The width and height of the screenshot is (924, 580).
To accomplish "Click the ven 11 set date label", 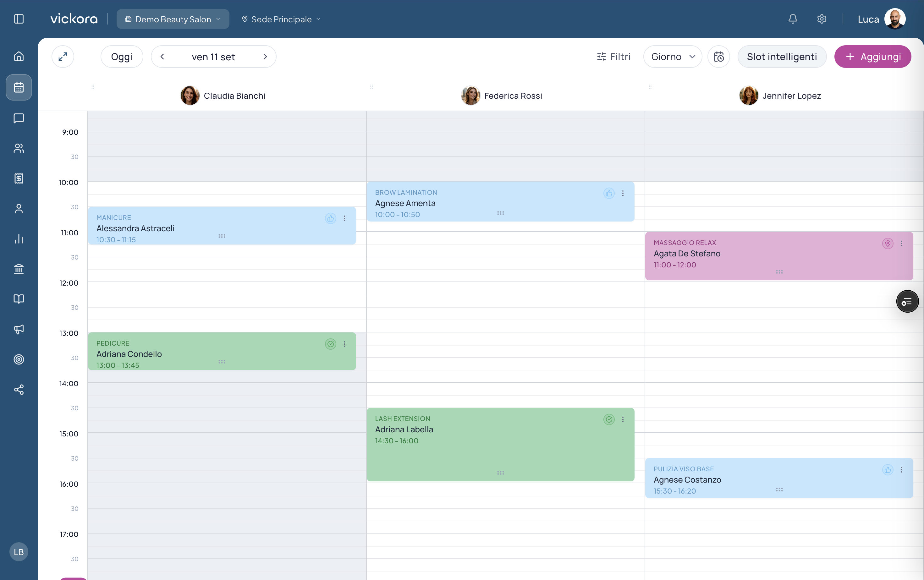I will pos(213,57).
